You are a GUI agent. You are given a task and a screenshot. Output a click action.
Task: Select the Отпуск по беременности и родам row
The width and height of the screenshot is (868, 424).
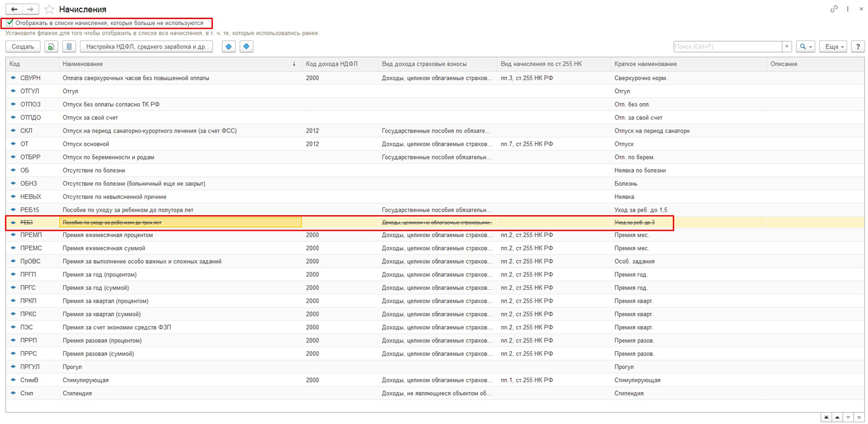coord(435,157)
